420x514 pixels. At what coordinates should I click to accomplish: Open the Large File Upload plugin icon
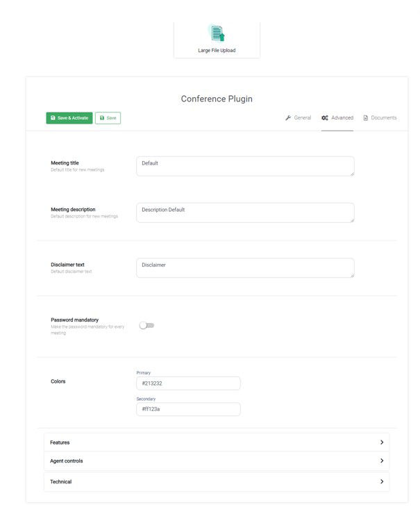tap(217, 33)
